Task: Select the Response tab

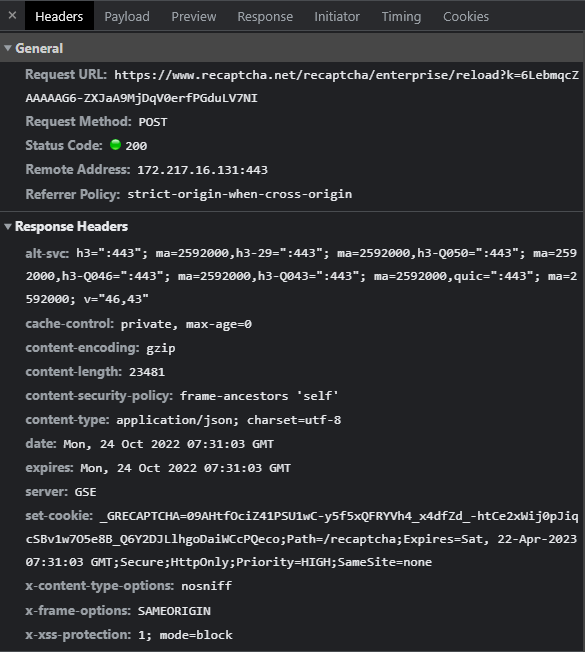Action: [x=265, y=16]
